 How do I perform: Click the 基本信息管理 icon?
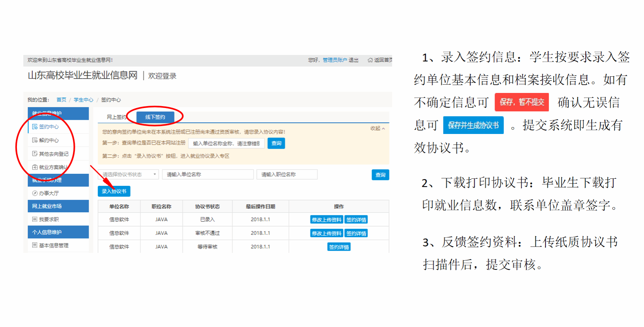35,245
